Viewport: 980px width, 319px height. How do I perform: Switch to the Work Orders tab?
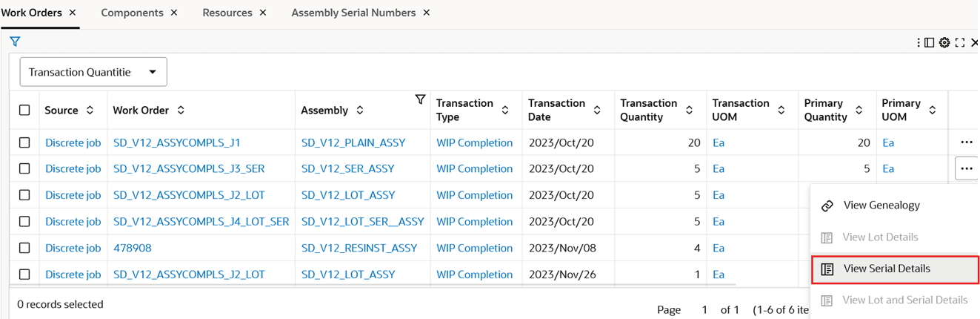32,13
